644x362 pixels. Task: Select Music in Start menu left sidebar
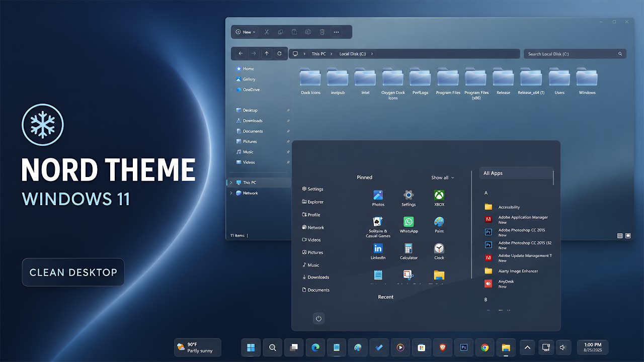pos(310,265)
